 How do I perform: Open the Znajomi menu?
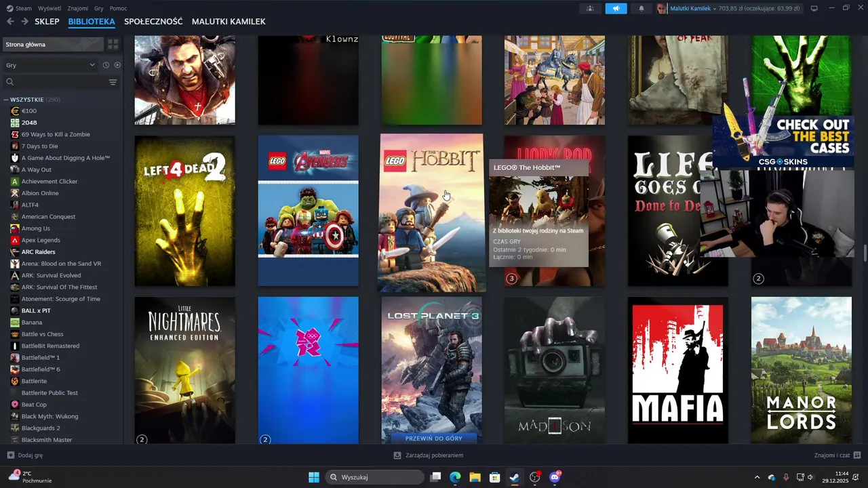(x=78, y=8)
